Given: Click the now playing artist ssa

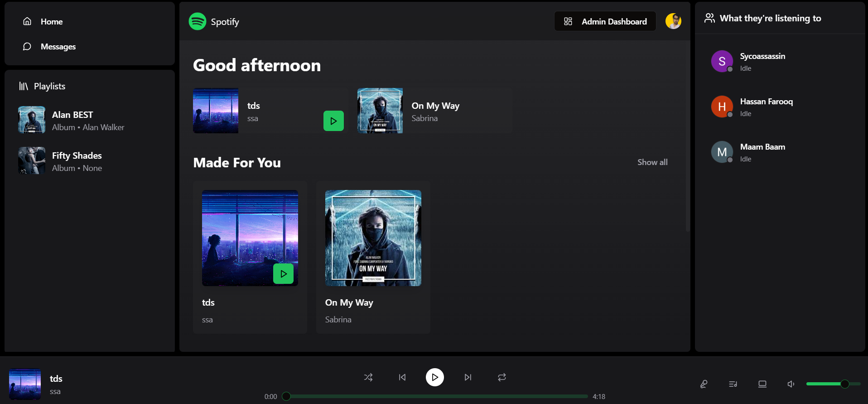Looking at the screenshot, I should [55, 392].
